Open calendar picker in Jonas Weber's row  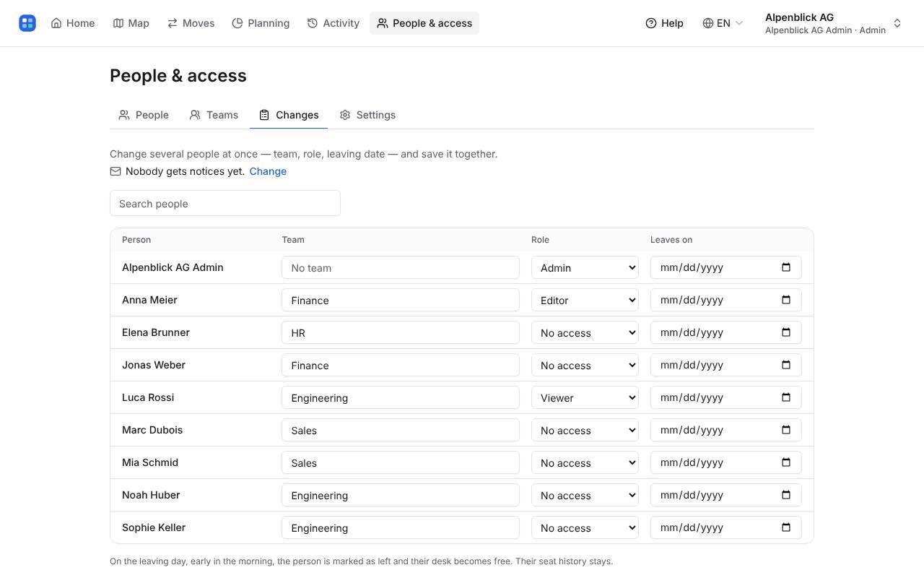click(x=786, y=365)
